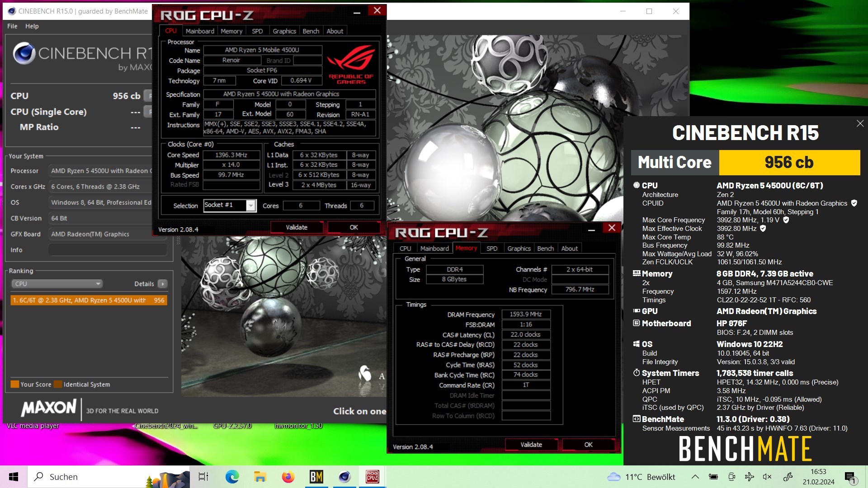Open About tab in lower CPU-Z window

pyautogui.click(x=570, y=249)
